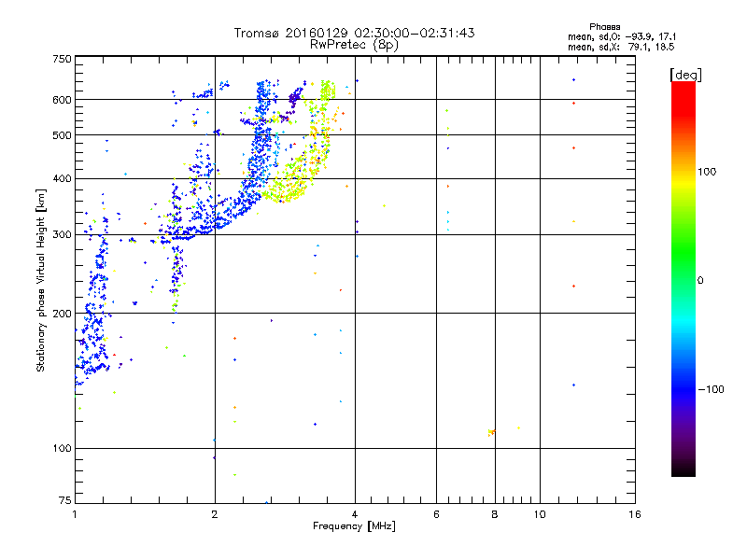The image size is (747, 560).
Task: Click the y-axis tick label '400'
Action: click(62, 178)
